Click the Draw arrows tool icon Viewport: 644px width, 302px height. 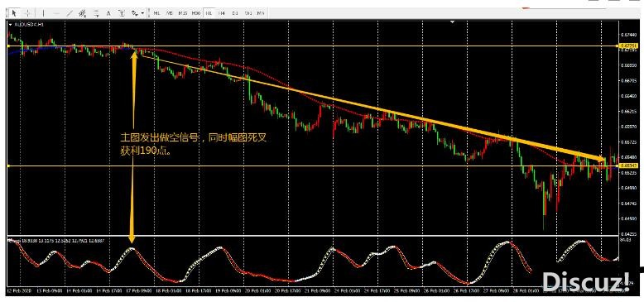pyautogui.click(x=134, y=12)
